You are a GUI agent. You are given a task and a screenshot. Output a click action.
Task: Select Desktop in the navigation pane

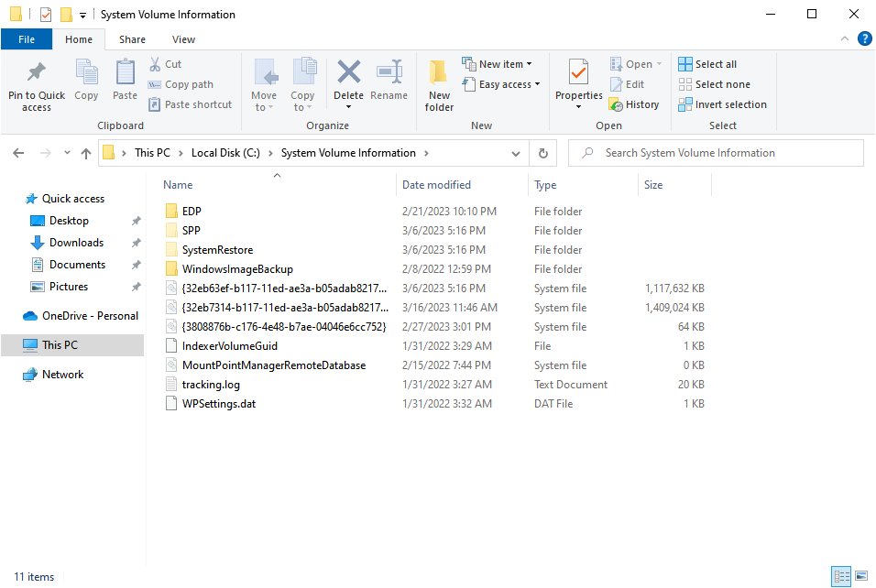coord(60,221)
